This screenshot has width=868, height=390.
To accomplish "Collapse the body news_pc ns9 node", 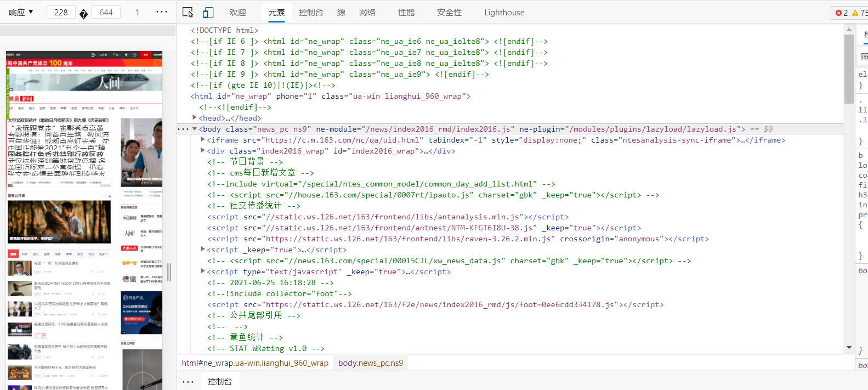I will 195,129.
